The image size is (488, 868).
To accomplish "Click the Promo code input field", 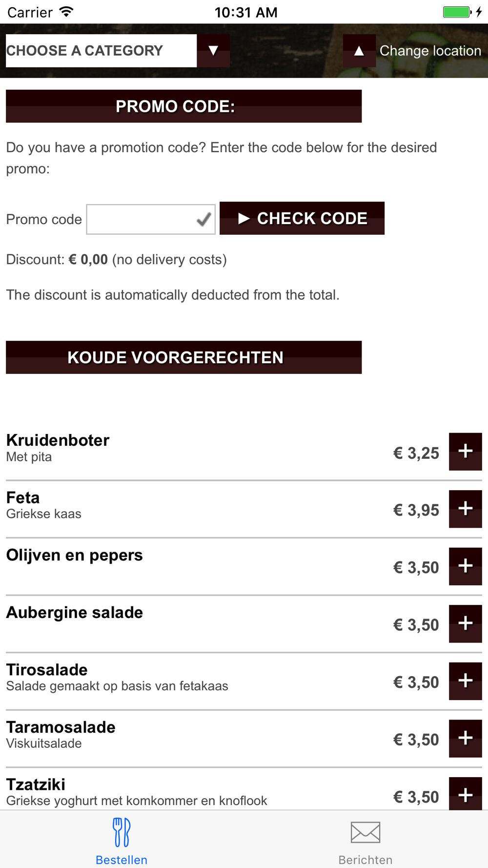I will (x=151, y=220).
